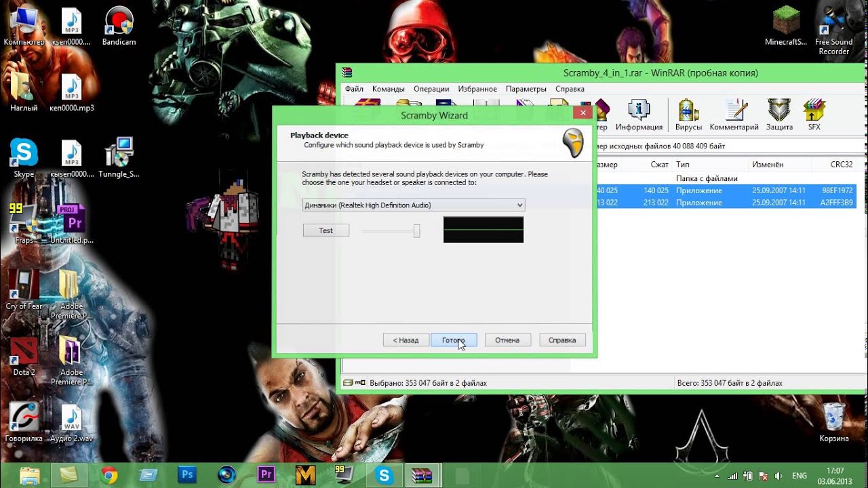The height and width of the screenshot is (488, 868).
Task: Click the ENG language indicator
Action: pos(800,476)
